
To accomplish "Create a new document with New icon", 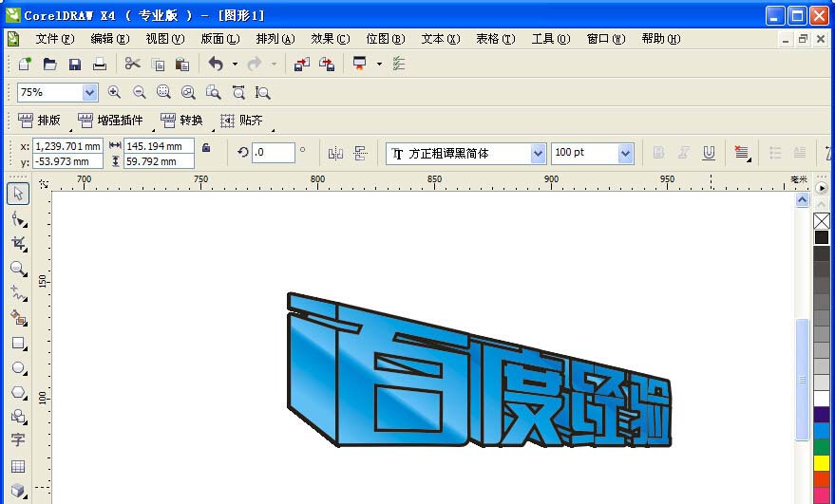I will coord(25,65).
